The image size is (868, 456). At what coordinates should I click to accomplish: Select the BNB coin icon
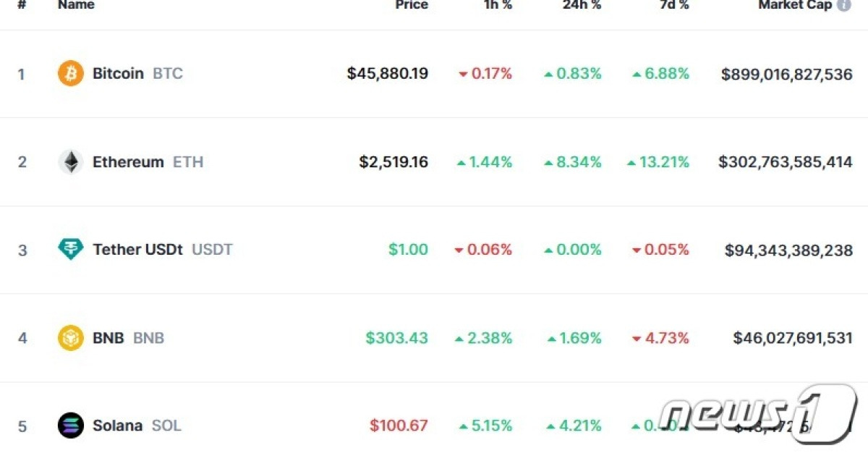pos(70,337)
